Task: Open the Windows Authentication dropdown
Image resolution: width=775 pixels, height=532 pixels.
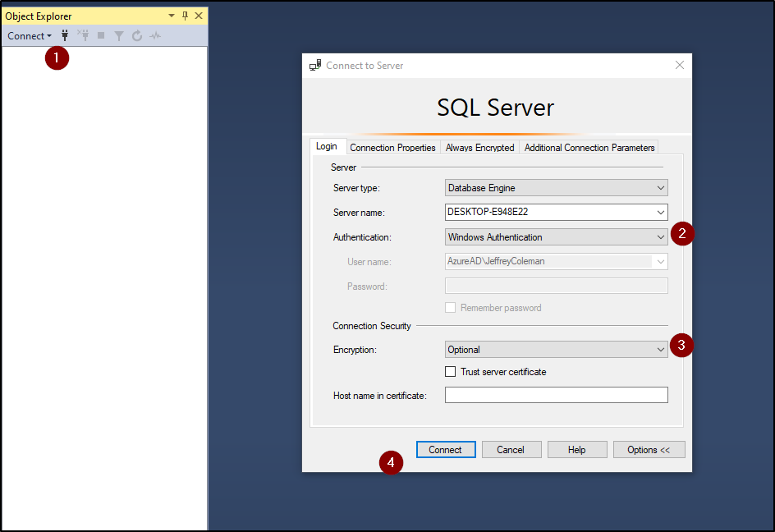Action: tap(556, 236)
